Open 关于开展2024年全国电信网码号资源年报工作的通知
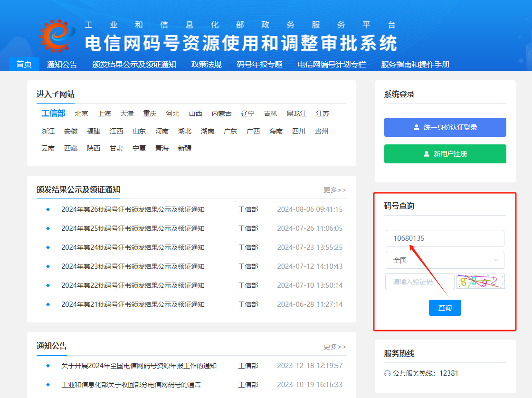This screenshot has width=532, height=398. click(x=139, y=366)
